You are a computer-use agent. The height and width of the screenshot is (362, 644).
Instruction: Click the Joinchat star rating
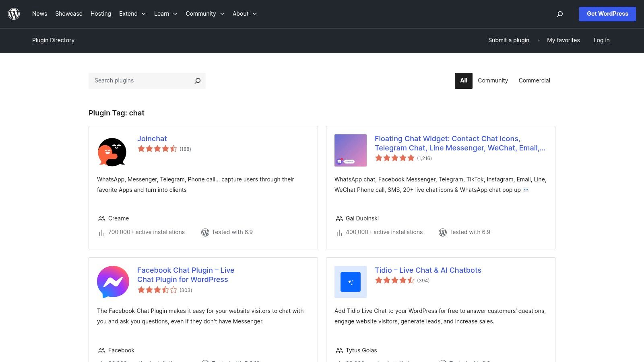pos(157,149)
